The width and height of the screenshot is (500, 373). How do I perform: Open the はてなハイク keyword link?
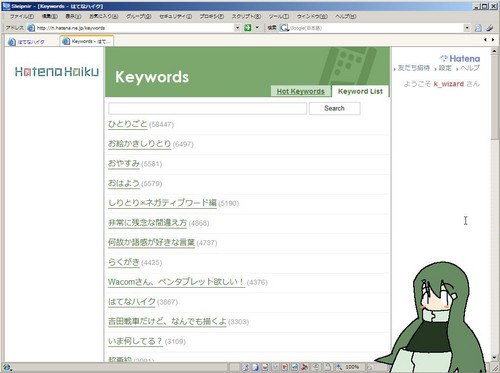[132, 301]
